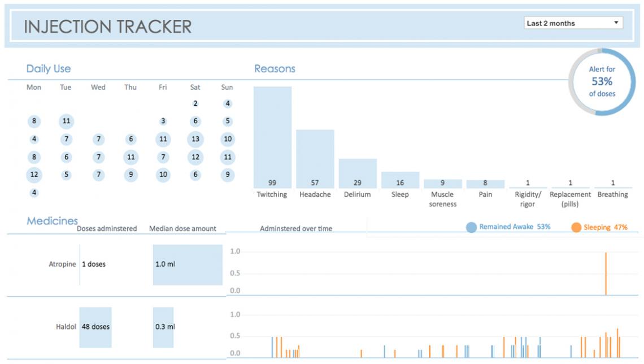Click the Saturday circle showing 13
This screenshot has width=644, height=364.
click(x=195, y=140)
